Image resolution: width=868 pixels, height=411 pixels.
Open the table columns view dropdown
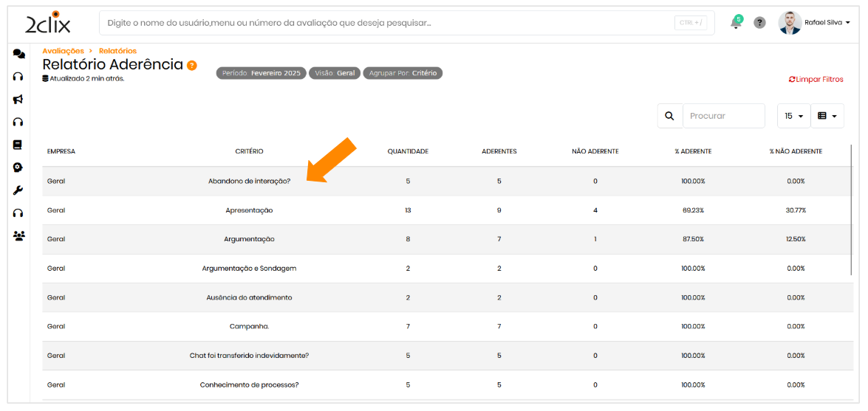pos(827,116)
